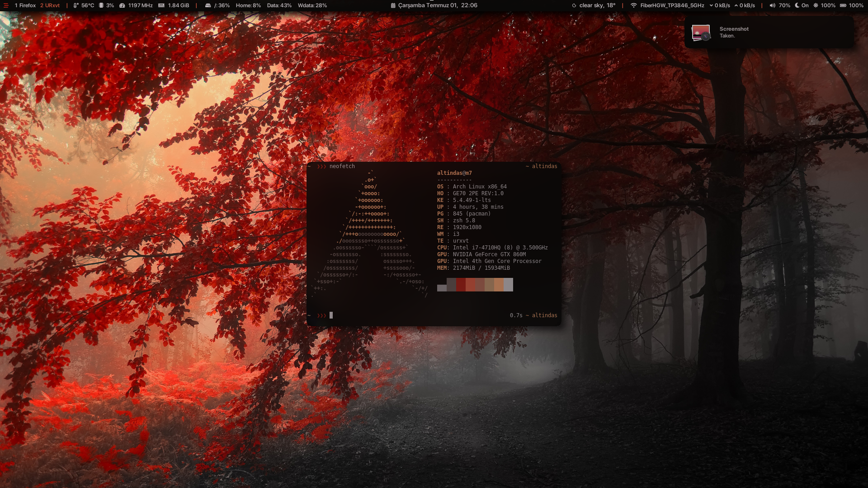Click the terminal cursor at the bottom prompt
The image size is (868, 488).
[x=331, y=315]
